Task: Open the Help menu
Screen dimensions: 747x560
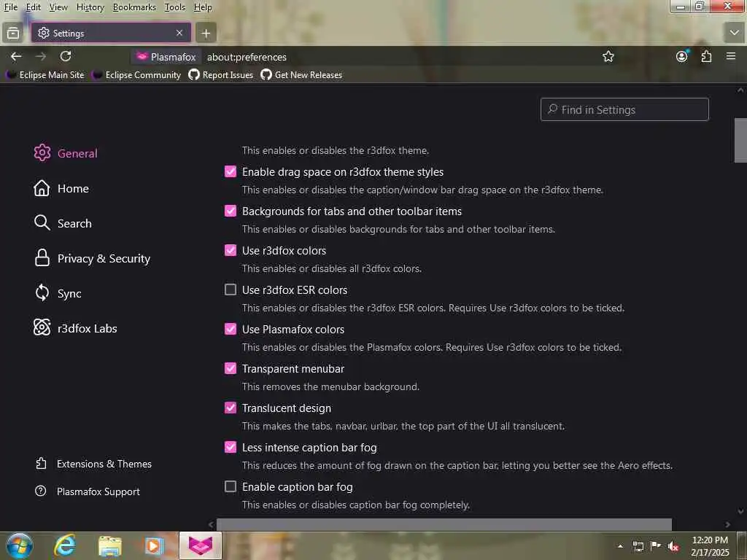Action: (203, 7)
